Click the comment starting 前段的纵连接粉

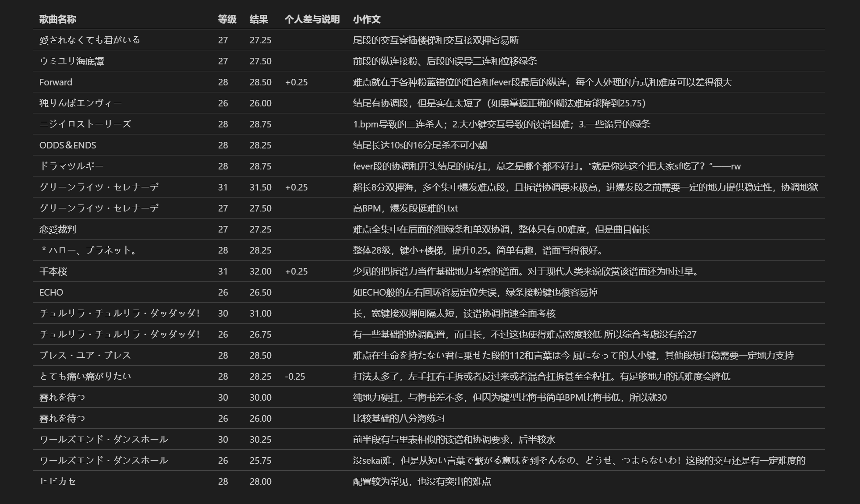coord(445,61)
